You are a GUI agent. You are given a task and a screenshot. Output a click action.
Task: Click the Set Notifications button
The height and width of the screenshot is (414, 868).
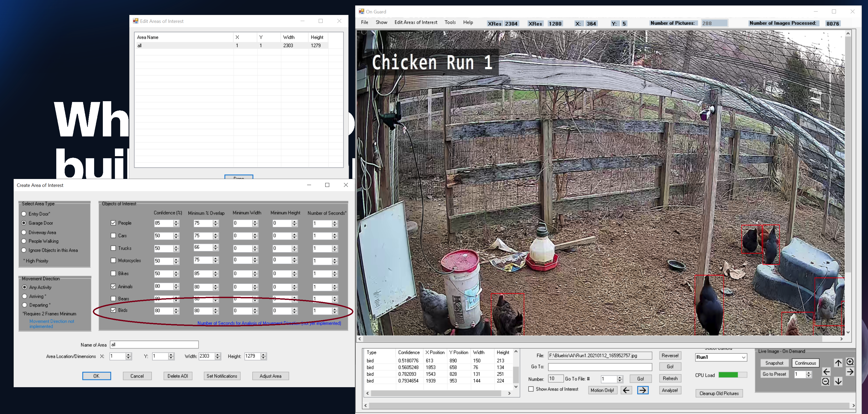click(x=222, y=376)
